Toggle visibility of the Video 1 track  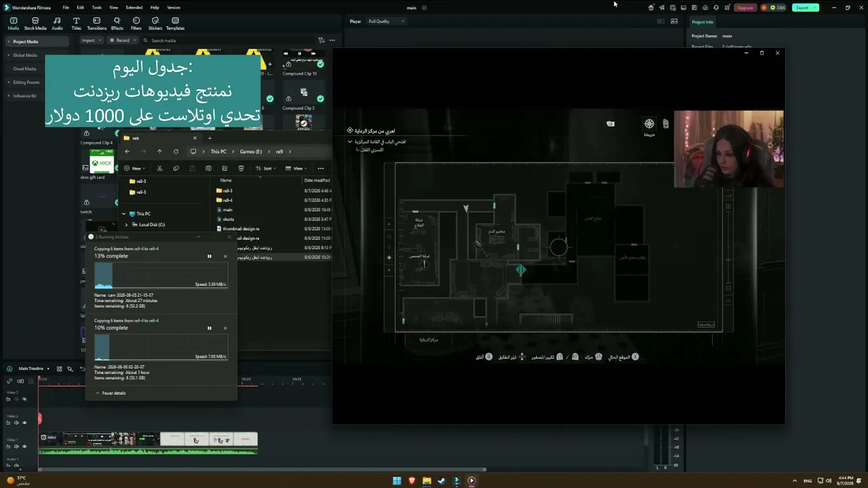coord(24,447)
